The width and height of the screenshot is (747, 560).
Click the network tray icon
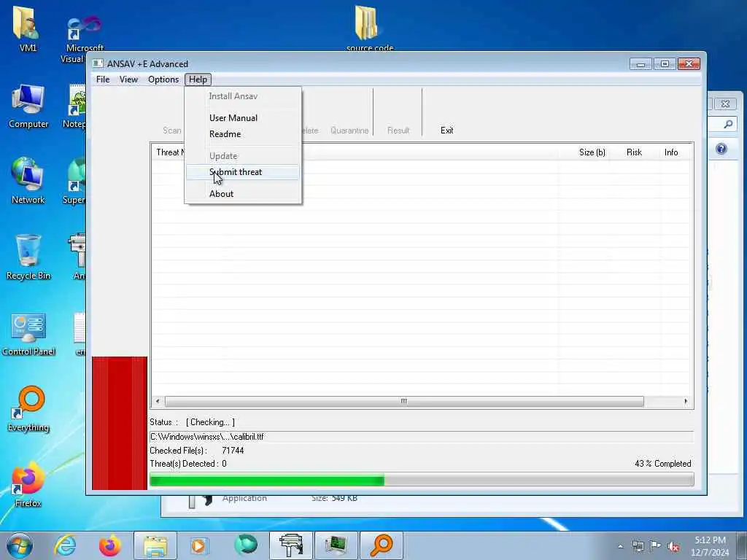[x=638, y=547]
